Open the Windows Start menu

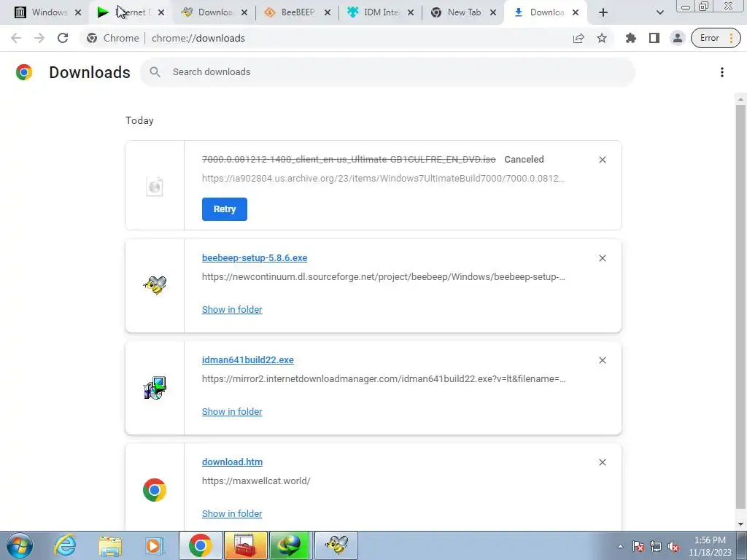tap(19, 545)
